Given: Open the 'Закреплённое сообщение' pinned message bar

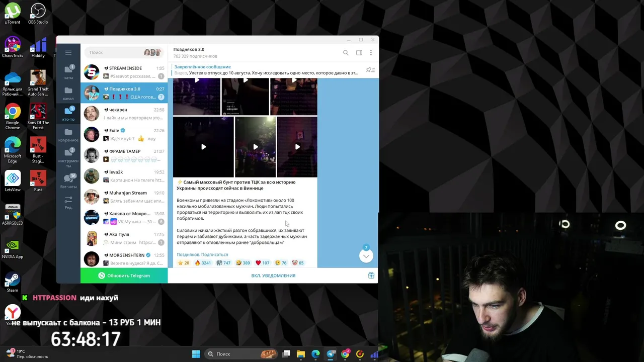Looking at the screenshot, I should pos(267,70).
